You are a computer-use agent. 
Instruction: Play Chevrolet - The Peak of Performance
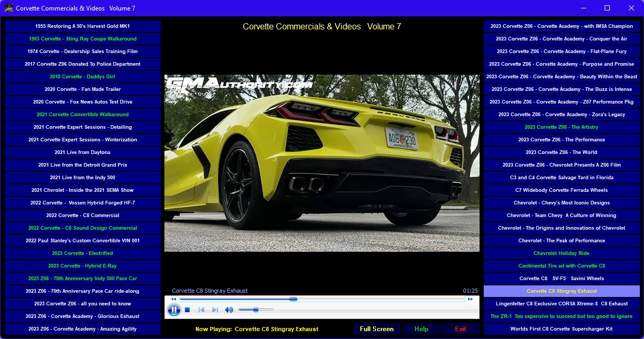[562, 241]
